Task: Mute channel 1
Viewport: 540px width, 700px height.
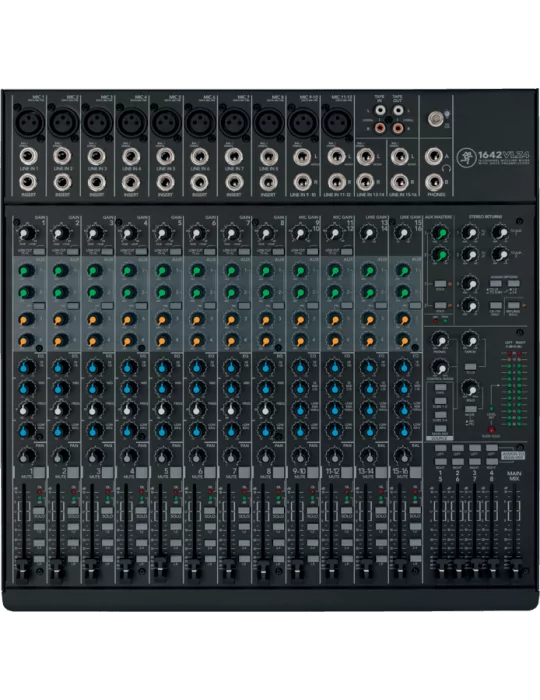Action: tap(39, 472)
